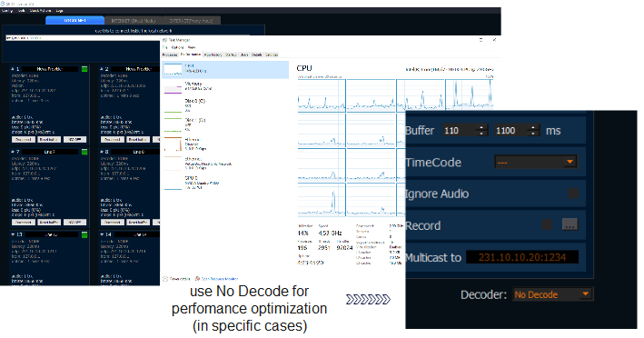Toggle the Ignore Audio checkbox
Image resolution: width=644 pixels, height=338 pixels.
[x=573, y=194]
